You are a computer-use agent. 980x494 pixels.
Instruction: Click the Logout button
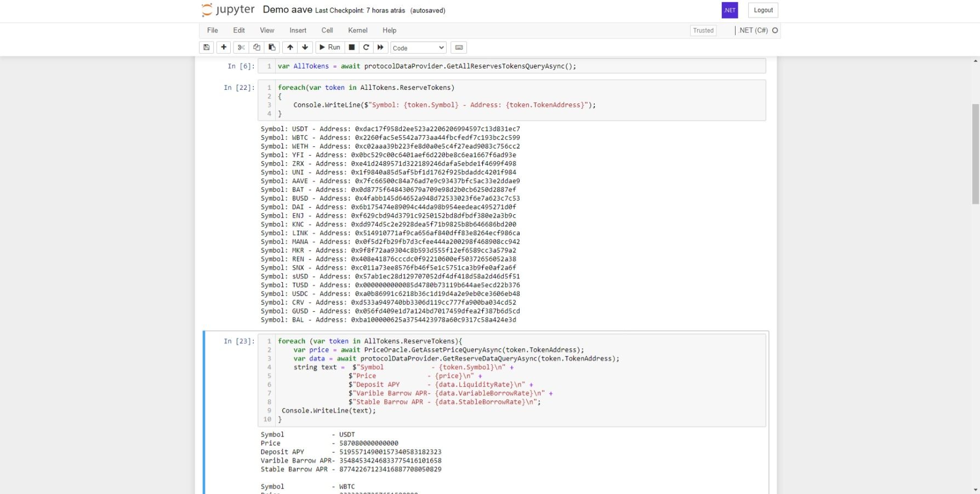coord(763,10)
